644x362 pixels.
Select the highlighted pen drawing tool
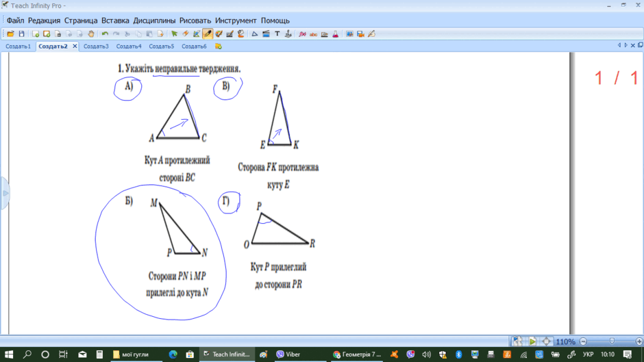pos(208,34)
